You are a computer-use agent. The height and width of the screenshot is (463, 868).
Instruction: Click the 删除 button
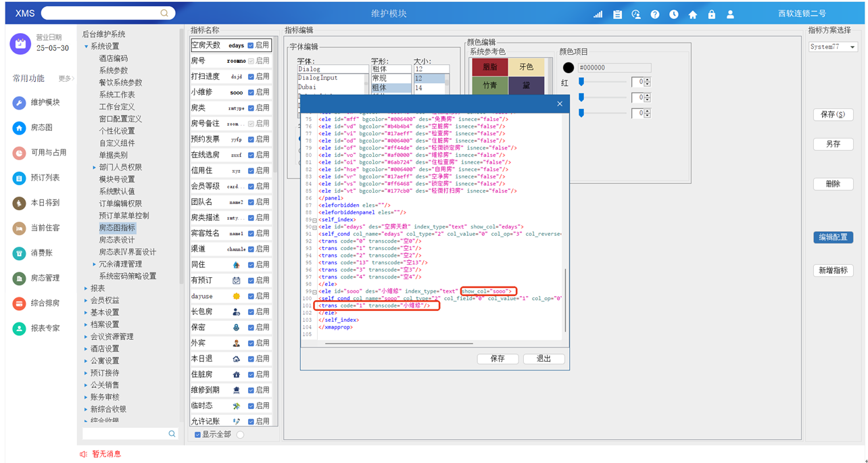[833, 184]
